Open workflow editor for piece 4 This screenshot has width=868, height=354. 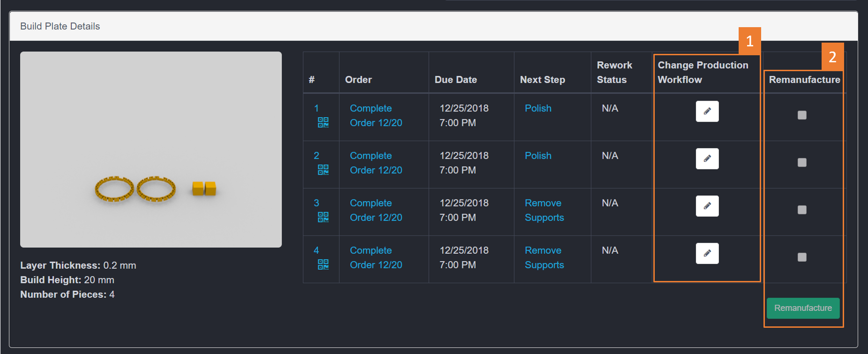(x=707, y=253)
